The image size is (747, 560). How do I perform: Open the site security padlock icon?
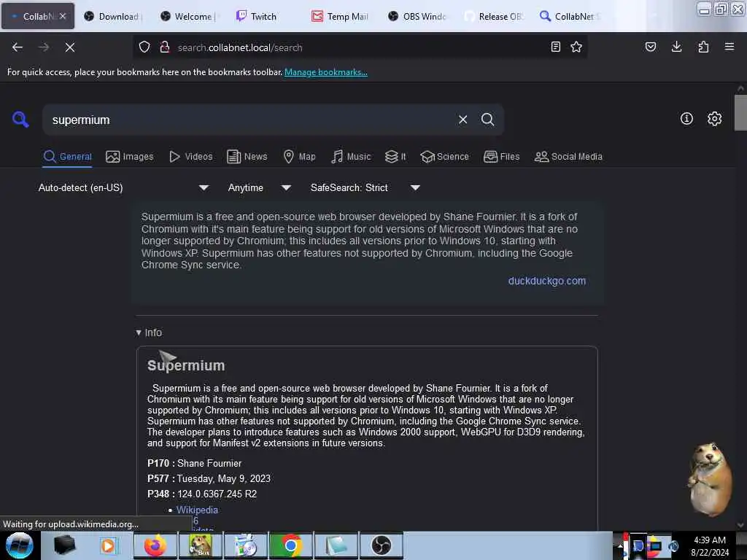[x=165, y=47]
